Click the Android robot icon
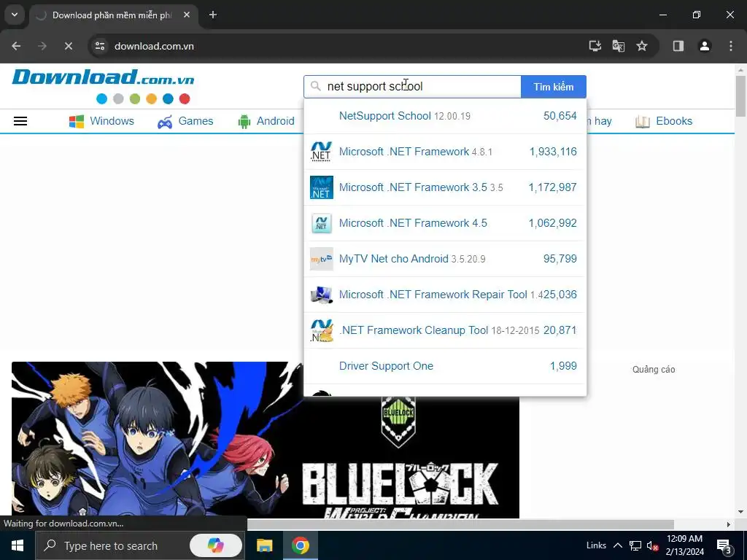This screenshot has height=560, width=747. tap(244, 122)
